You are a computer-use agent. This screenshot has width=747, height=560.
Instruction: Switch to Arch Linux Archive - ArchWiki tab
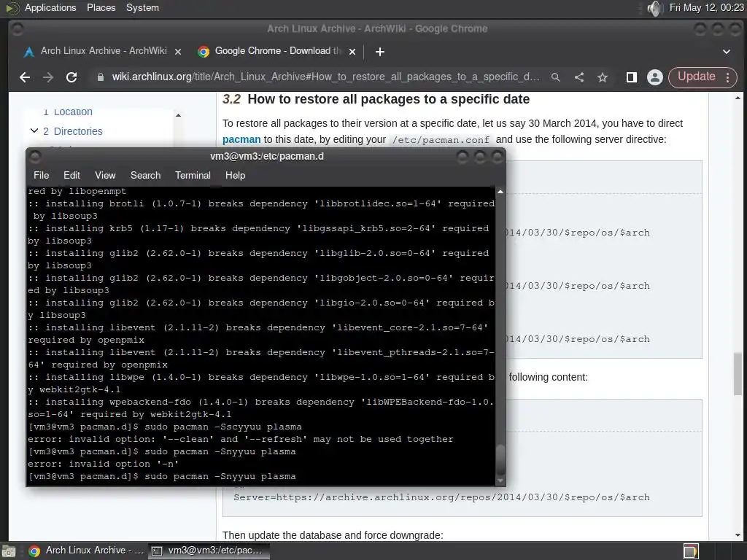point(103,51)
